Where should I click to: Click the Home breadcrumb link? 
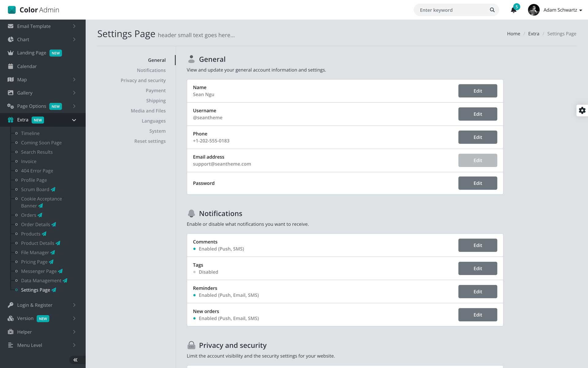click(513, 34)
